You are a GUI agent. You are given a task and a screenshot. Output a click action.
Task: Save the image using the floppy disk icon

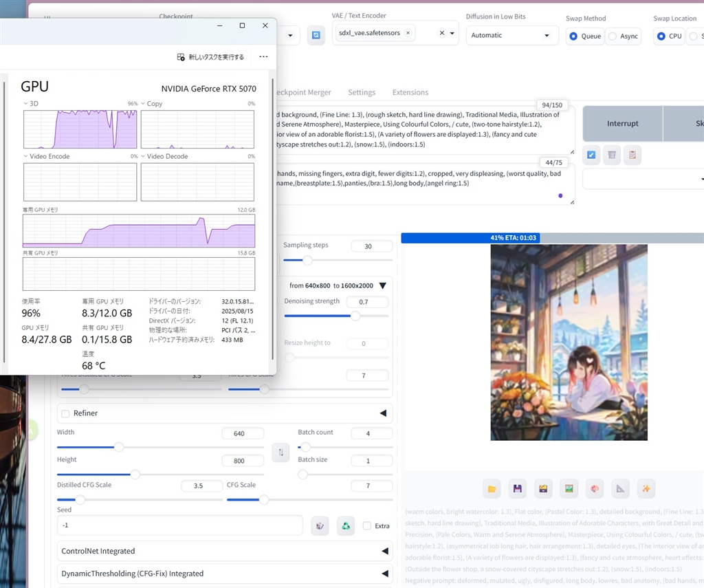(518, 489)
